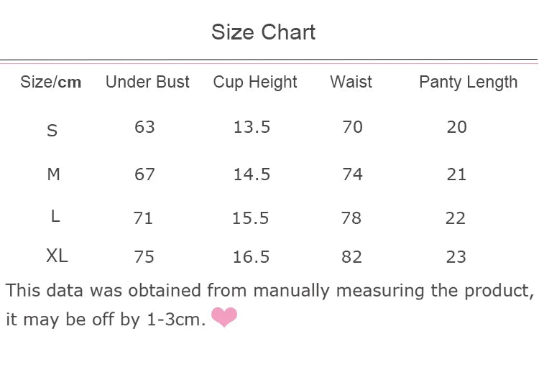Click the Under Bust value 63

click(144, 127)
